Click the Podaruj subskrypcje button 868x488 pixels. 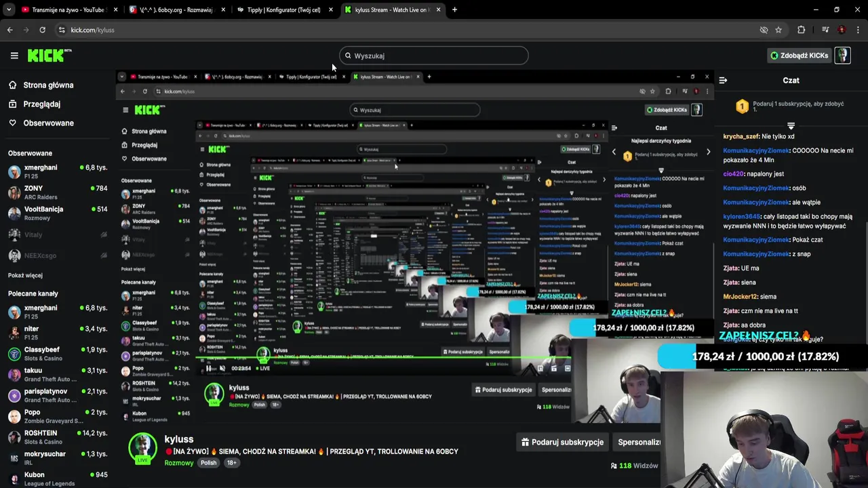point(562,442)
